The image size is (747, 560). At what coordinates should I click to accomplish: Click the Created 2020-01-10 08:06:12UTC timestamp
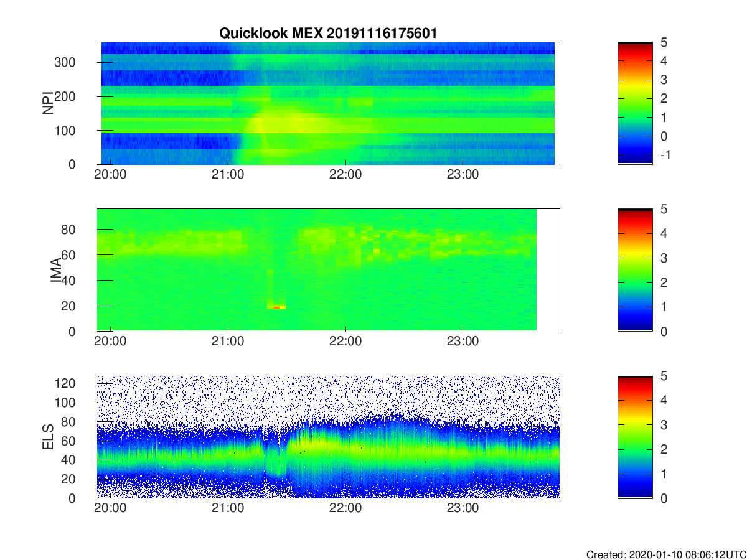(x=665, y=554)
